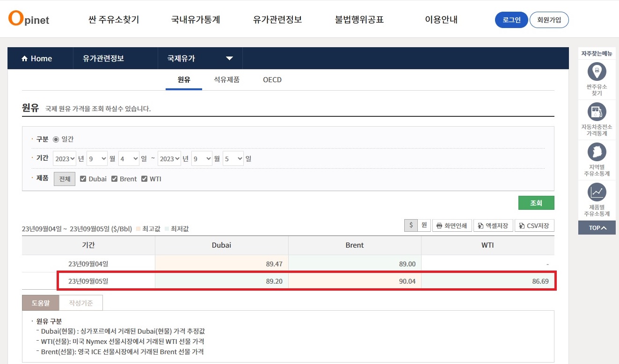The width and height of the screenshot is (619, 364).
Task: Click the 회원가입 signup link
Action: 549,20
